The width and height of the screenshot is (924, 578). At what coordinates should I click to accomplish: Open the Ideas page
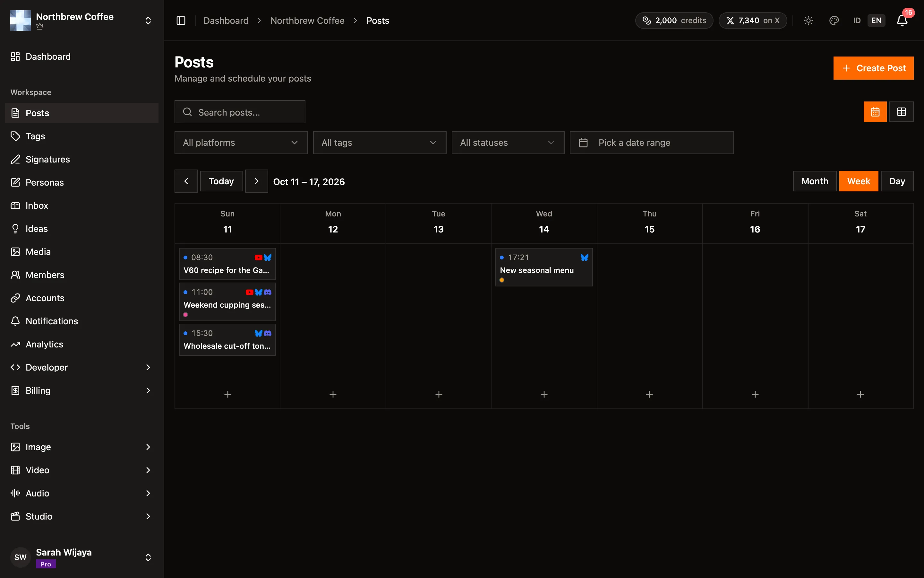click(x=82, y=229)
